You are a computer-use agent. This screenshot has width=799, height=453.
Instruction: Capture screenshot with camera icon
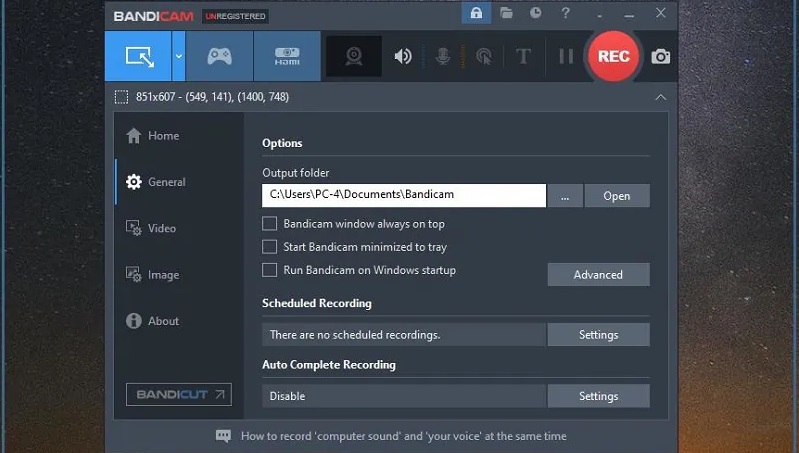660,57
